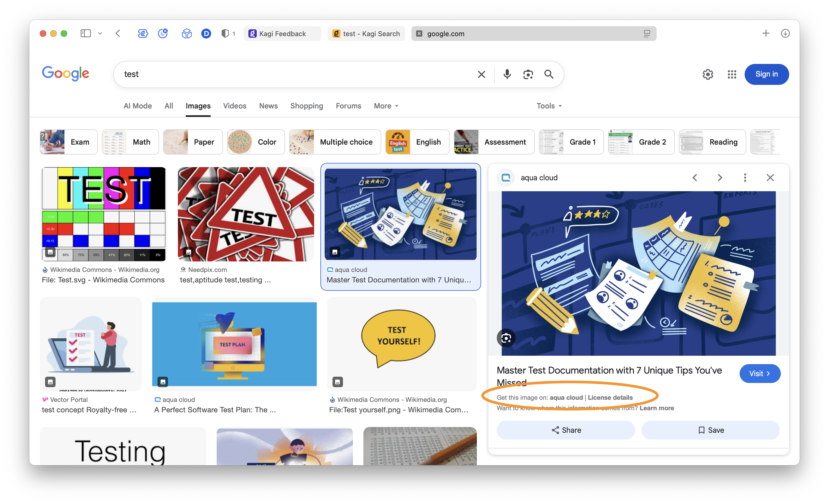
Task: Clear the search box with the X icon
Action: [x=482, y=74]
